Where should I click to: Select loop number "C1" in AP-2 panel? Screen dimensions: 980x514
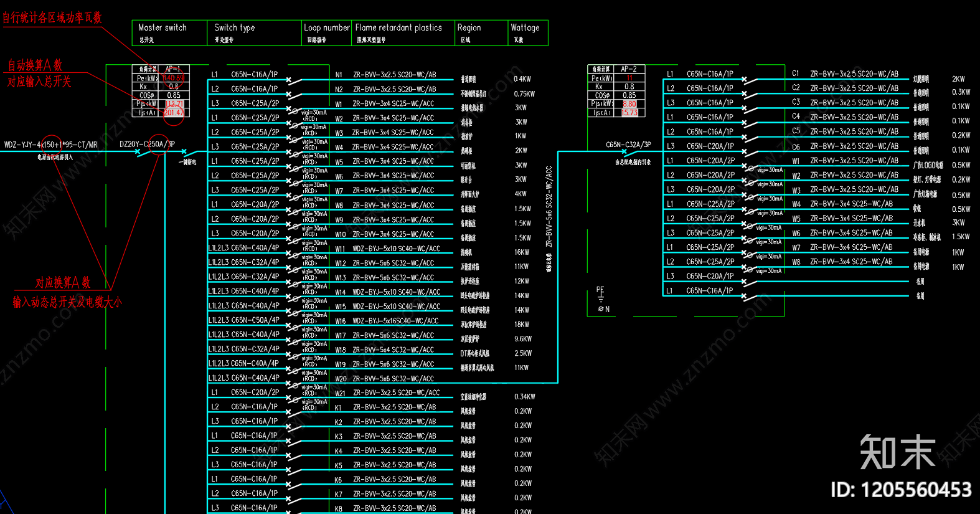pyautogui.click(x=796, y=74)
